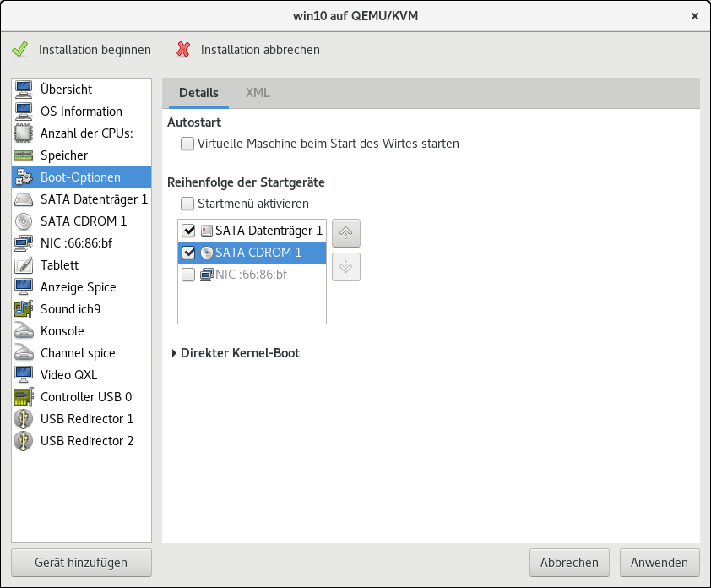
Task: Enable the Startmenü aktivieren checkbox
Action: coord(187,204)
